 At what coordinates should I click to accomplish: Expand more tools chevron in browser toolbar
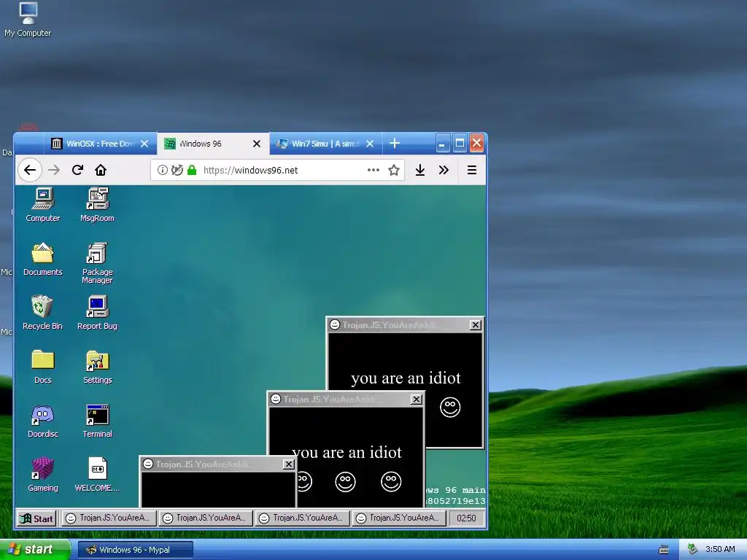pyautogui.click(x=444, y=170)
